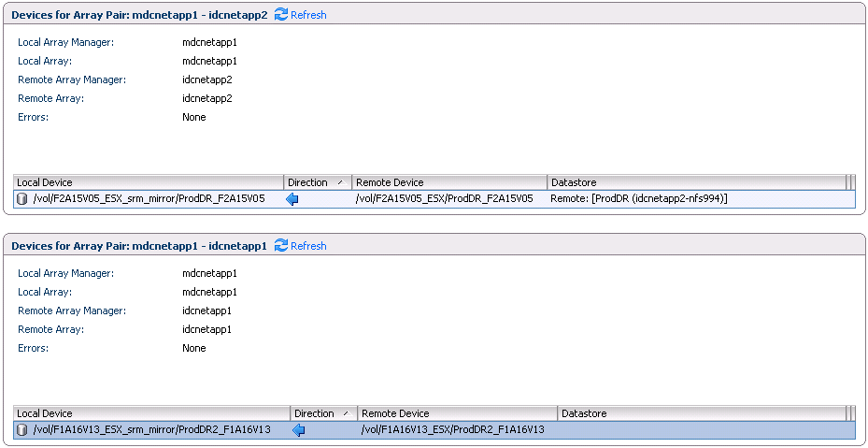Click blue direction arrow in ProdDR_F2A15V05 row
This screenshot has width=868, height=448.
pyautogui.click(x=292, y=199)
